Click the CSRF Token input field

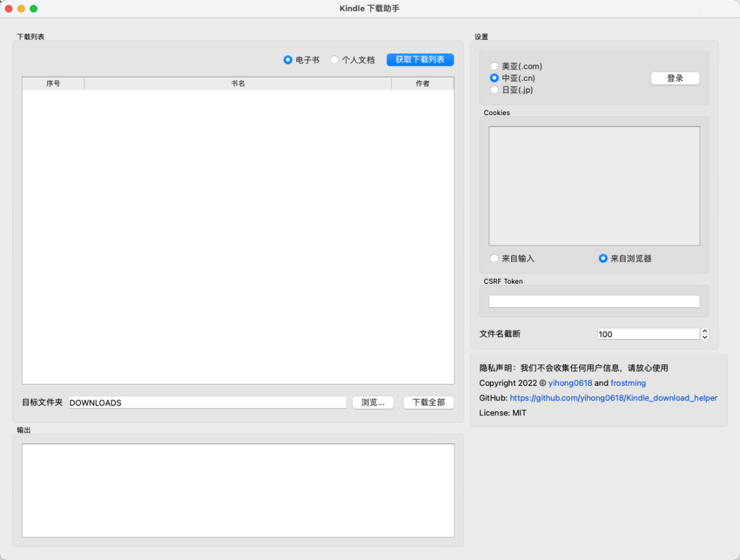pos(594,301)
